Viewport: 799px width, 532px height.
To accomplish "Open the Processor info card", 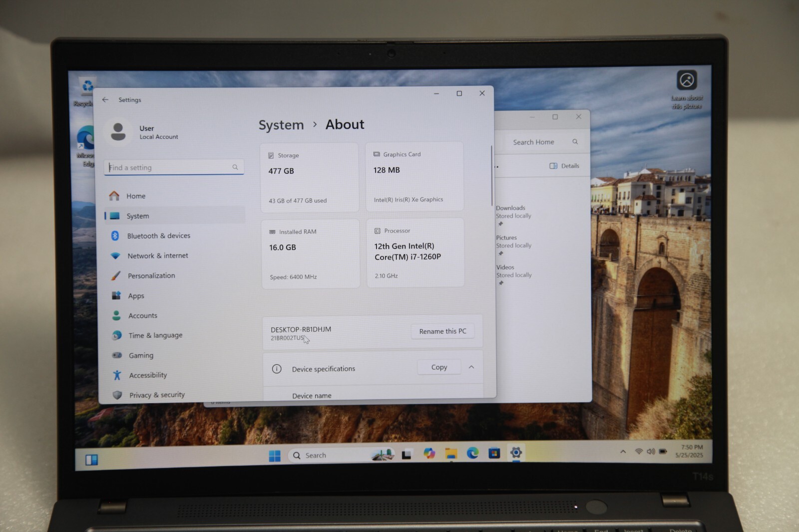I will (415, 253).
